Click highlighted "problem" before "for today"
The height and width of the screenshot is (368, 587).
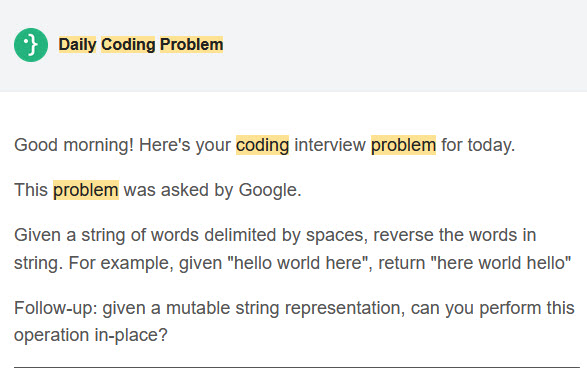(403, 145)
